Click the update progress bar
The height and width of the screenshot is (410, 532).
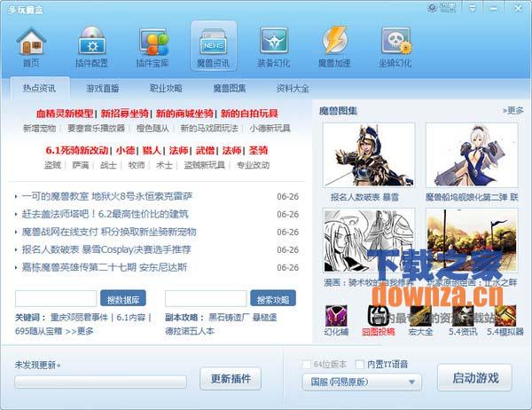[100, 382]
